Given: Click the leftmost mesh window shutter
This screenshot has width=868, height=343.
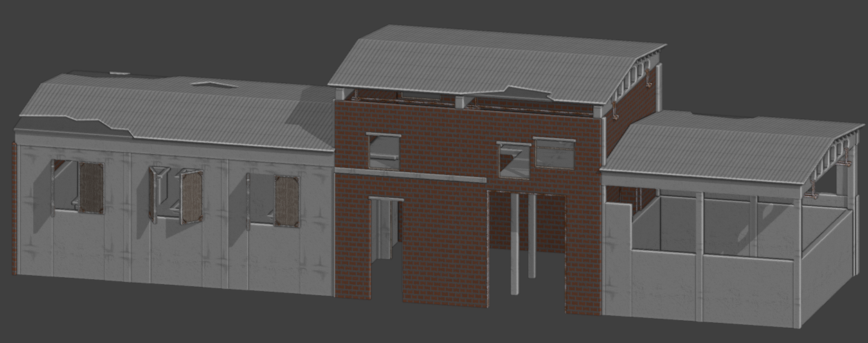Looking at the screenshot, I should 91,187.
